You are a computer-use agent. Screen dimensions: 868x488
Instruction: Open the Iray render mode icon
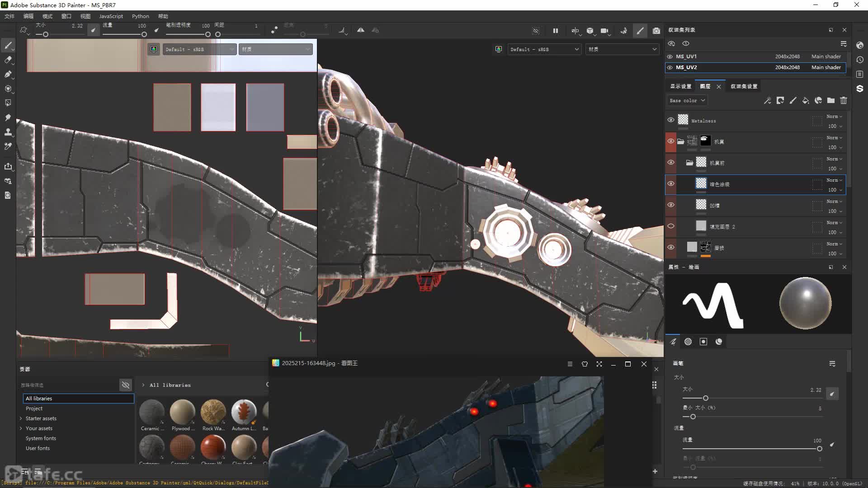tap(624, 31)
